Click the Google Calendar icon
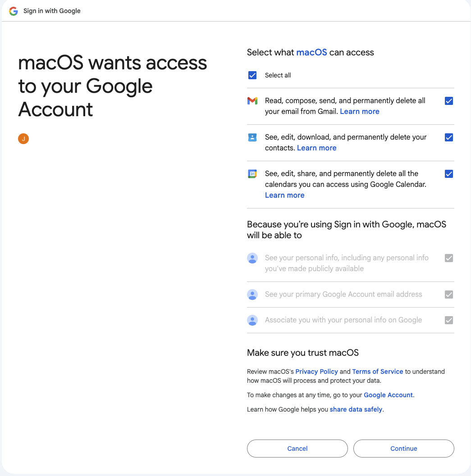Viewport: 471px width, 476px height. (x=252, y=173)
